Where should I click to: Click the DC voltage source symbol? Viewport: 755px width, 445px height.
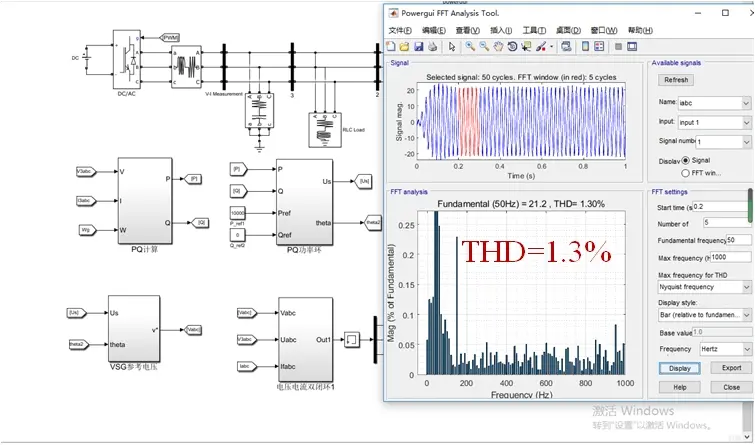click(87, 58)
